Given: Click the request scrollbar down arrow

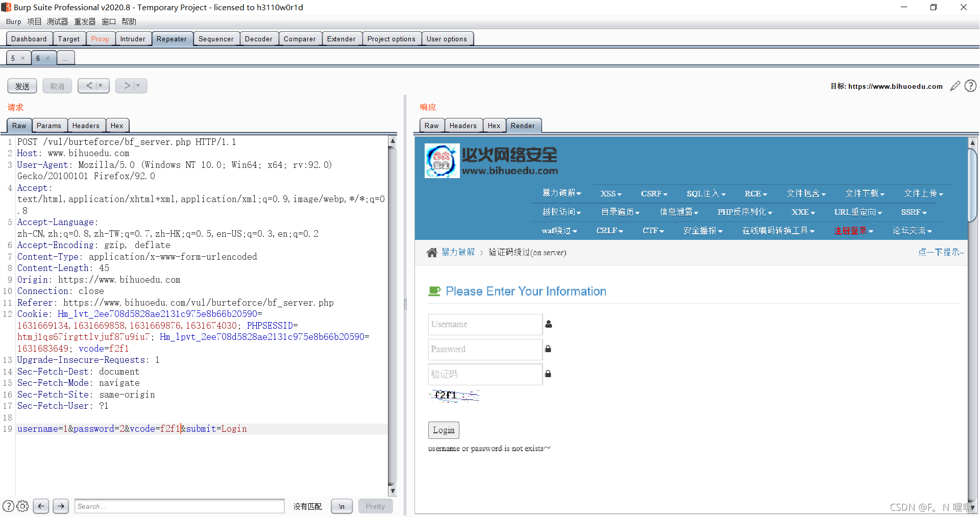Looking at the screenshot, I should pyautogui.click(x=393, y=491).
